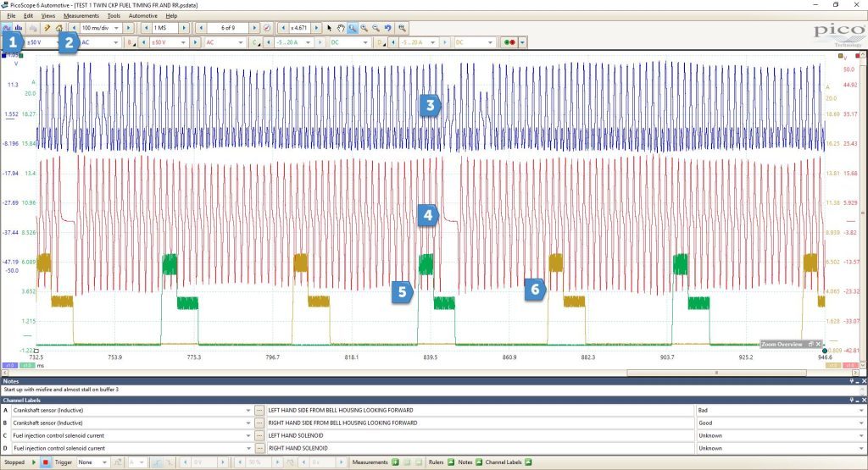Click the home icon in toolbar
868x470 pixels.
coord(58,28)
